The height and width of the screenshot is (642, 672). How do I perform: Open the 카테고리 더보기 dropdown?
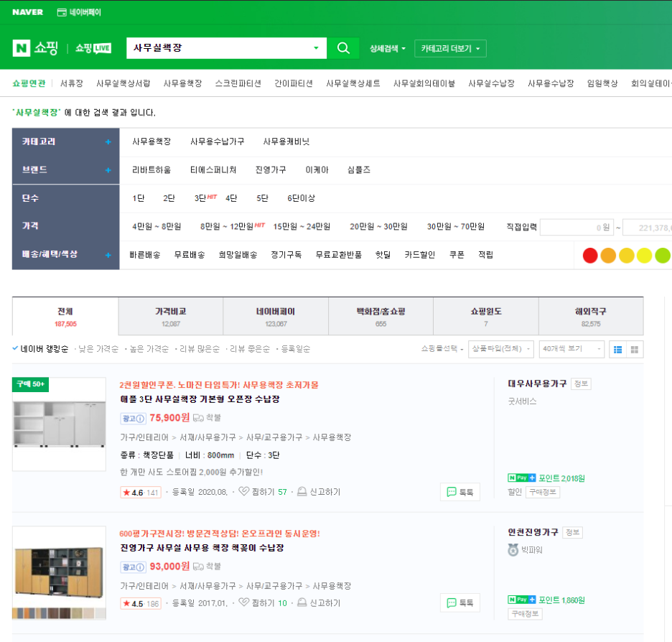pos(450,49)
